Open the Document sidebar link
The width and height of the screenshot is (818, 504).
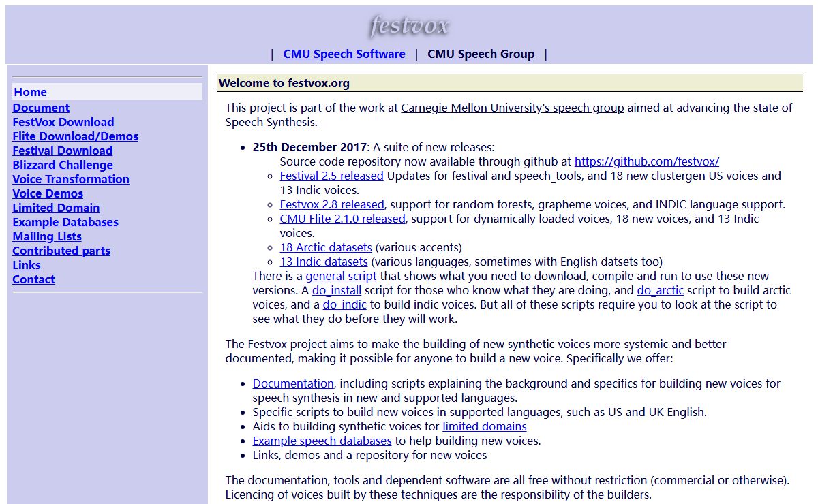pos(41,108)
